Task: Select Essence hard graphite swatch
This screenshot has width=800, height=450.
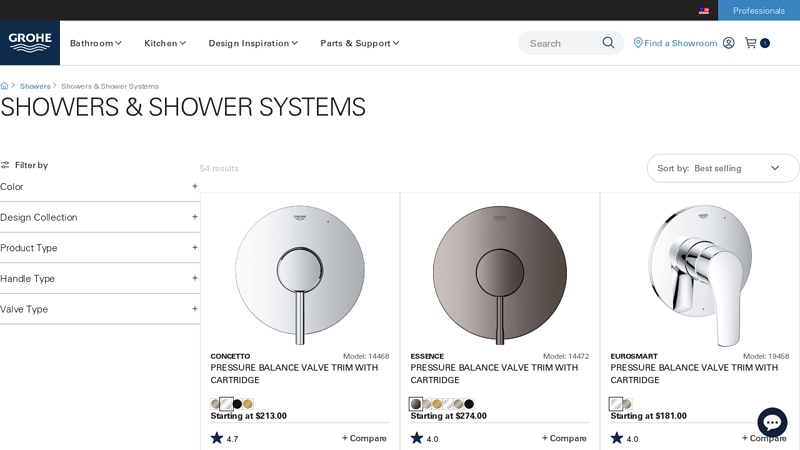Action: pos(416,404)
